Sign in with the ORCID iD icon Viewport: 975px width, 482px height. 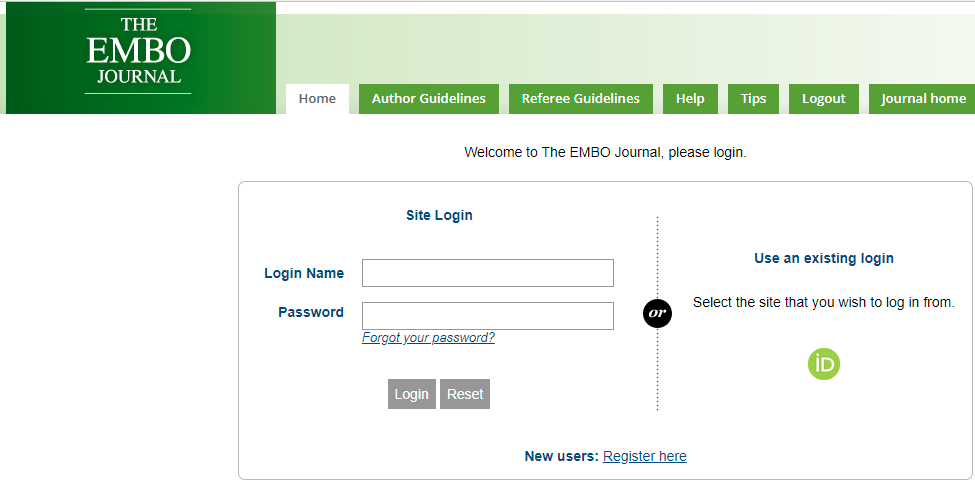click(824, 364)
